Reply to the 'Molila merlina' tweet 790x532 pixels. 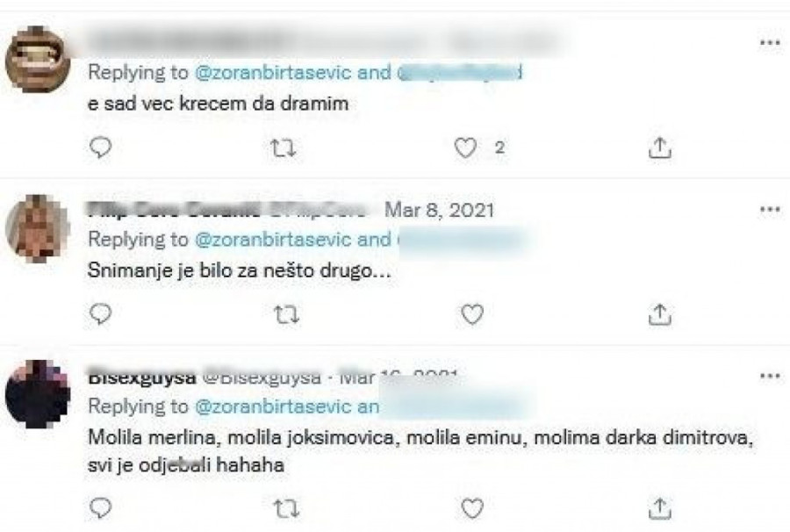coord(100,507)
